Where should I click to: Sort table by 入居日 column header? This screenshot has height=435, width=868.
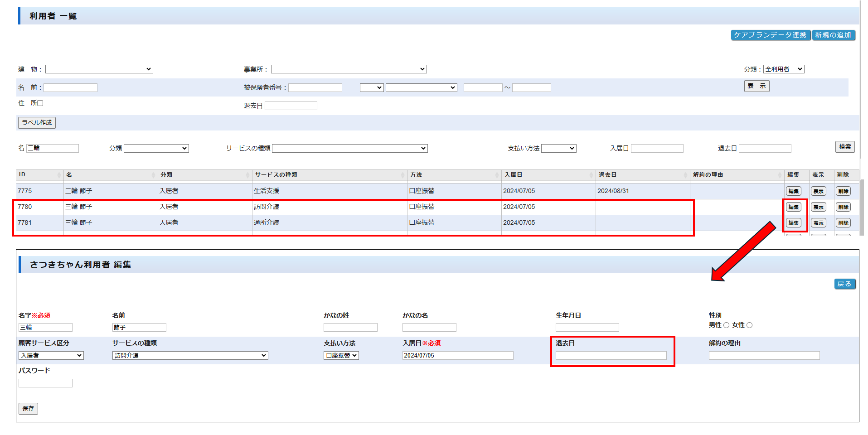548,175
